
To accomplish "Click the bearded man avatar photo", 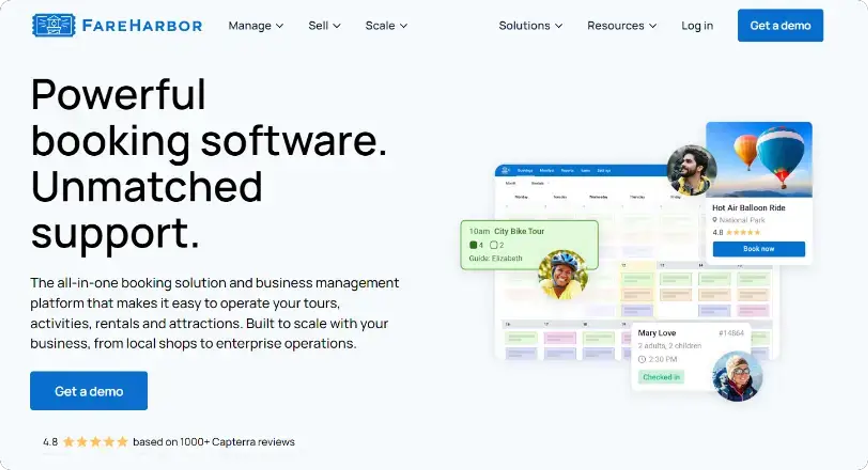I will [x=692, y=170].
